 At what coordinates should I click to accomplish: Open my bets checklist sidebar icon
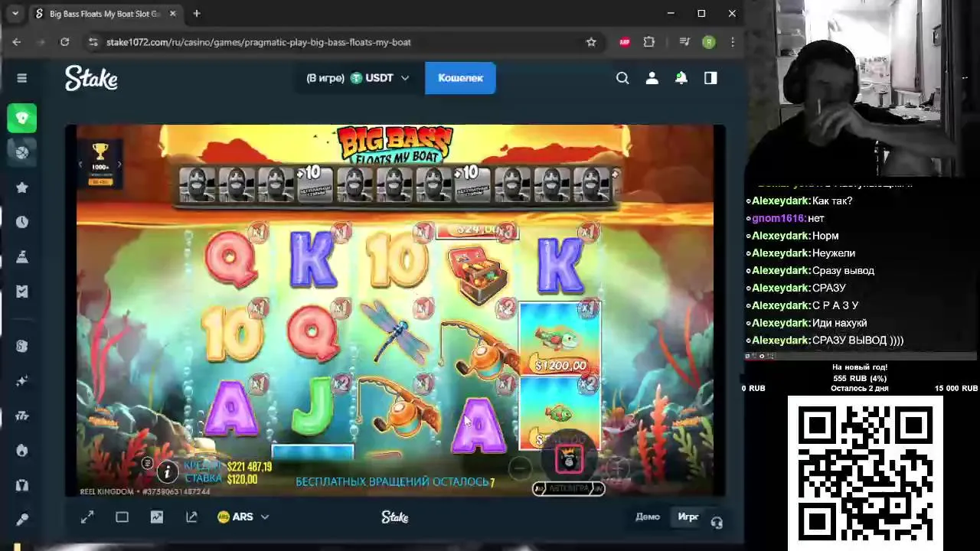(x=22, y=292)
